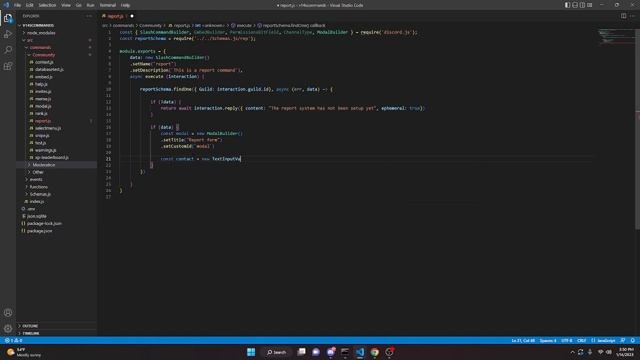Open the Run menu

[90, 5]
